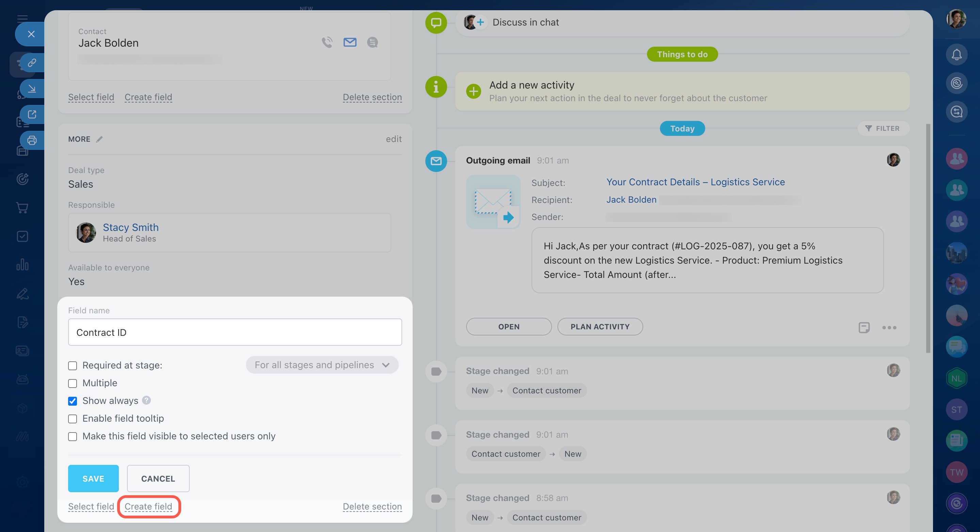Open the target goal icon in left sidebar
The image size is (980, 532).
click(x=22, y=179)
